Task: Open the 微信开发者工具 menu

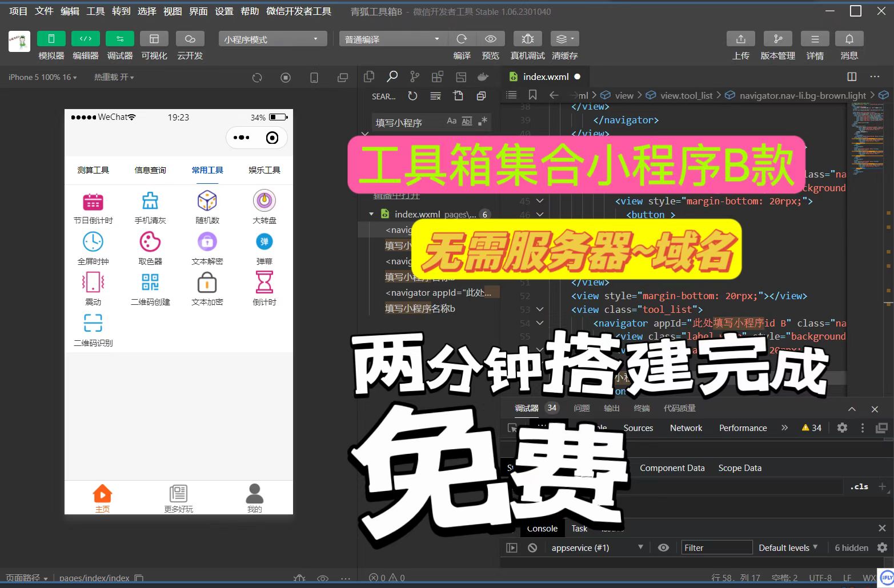Action: 299,11
